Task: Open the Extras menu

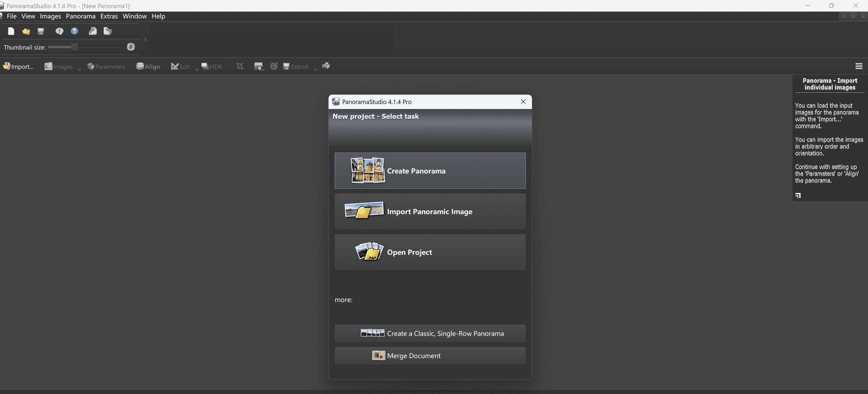Action: (x=109, y=16)
